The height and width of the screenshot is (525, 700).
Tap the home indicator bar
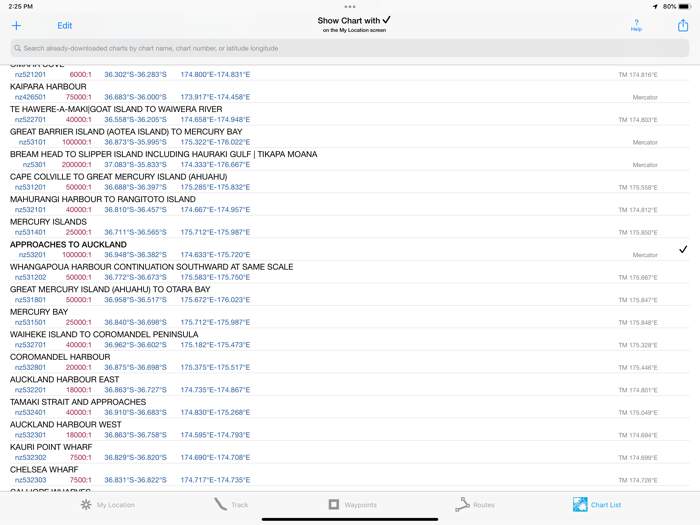click(350, 519)
